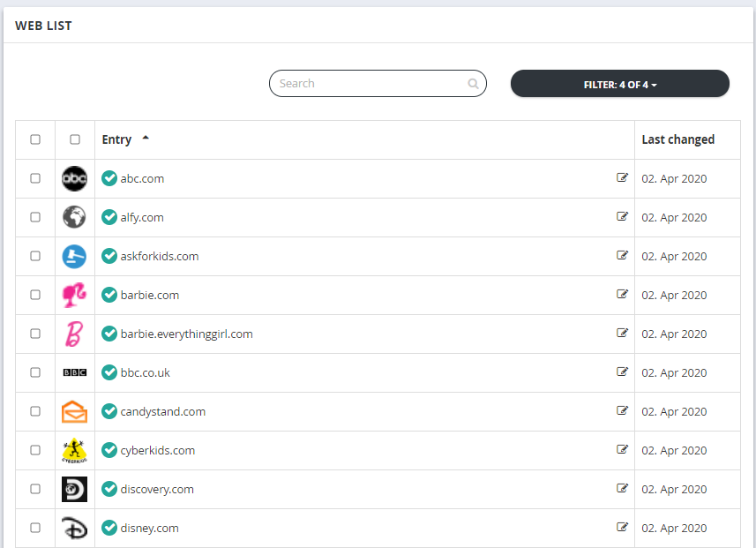The height and width of the screenshot is (548, 756).
Task: Click the globe favicon next to alfy.com
Action: pyautogui.click(x=74, y=217)
